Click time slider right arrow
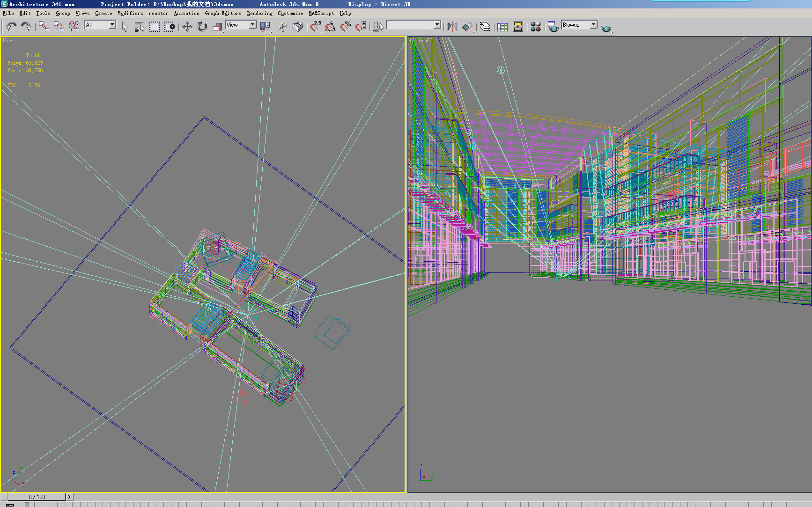The width and height of the screenshot is (812, 507). [69, 497]
